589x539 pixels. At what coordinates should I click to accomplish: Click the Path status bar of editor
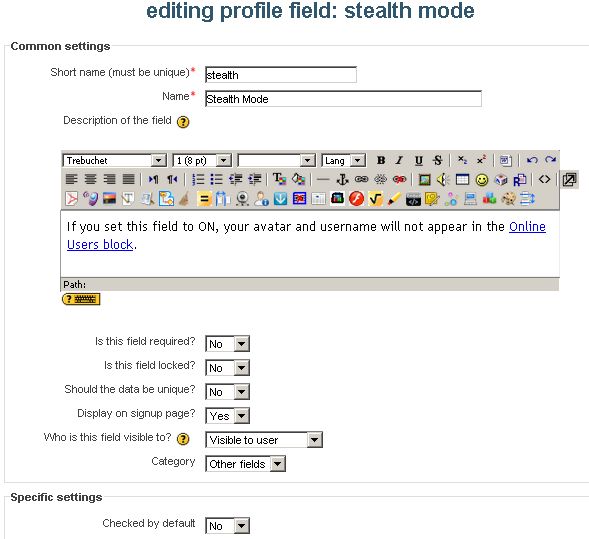pos(310,284)
